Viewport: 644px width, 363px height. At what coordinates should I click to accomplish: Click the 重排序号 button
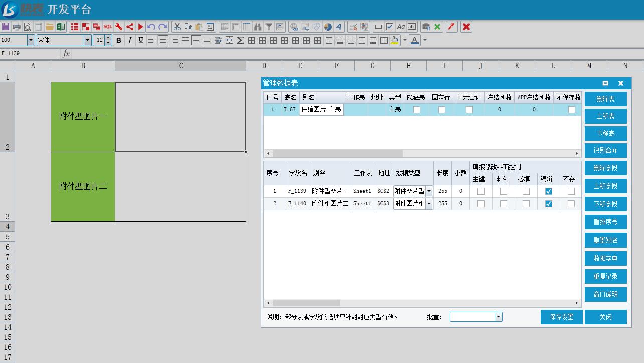click(x=605, y=222)
